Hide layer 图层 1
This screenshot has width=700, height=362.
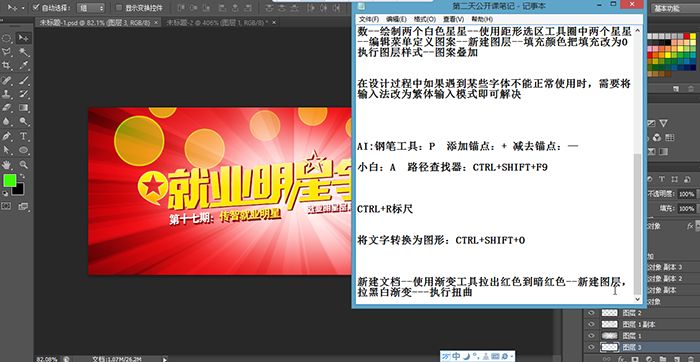[x=592, y=336]
